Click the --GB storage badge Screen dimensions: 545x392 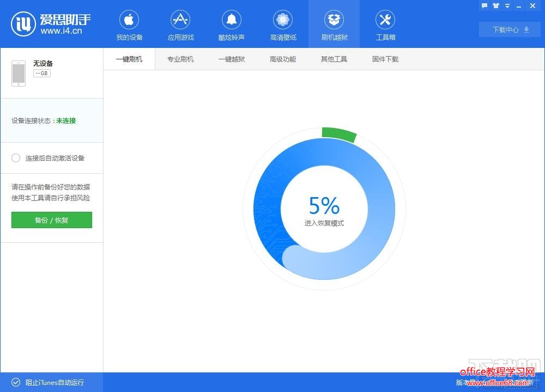[42, 73]
